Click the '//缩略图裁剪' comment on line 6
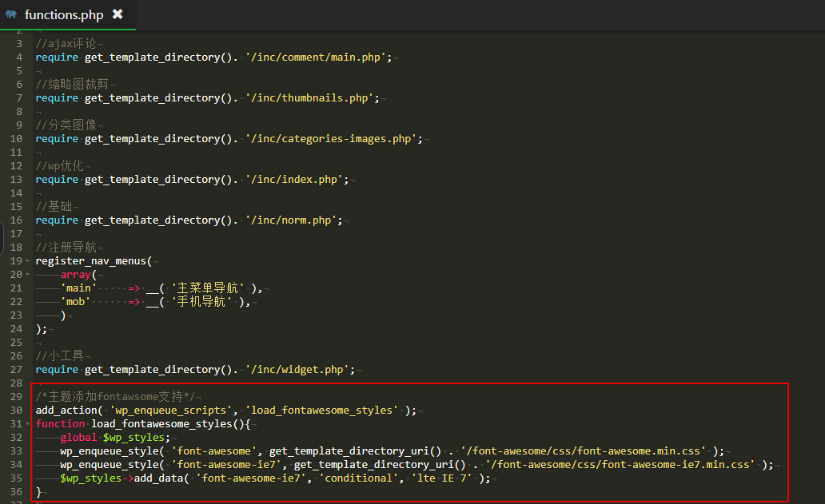Screen dimensions: 825x504 72,84
